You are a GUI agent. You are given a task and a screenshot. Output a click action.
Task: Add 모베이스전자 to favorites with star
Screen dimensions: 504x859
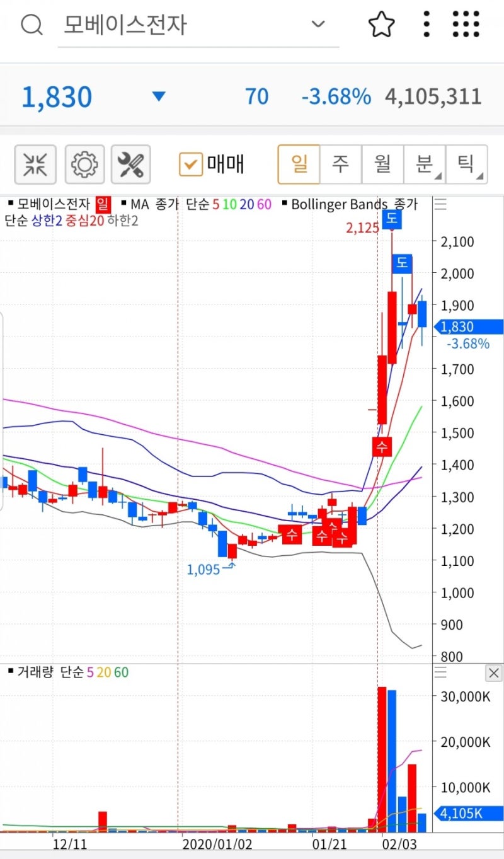tap(381, 25)
